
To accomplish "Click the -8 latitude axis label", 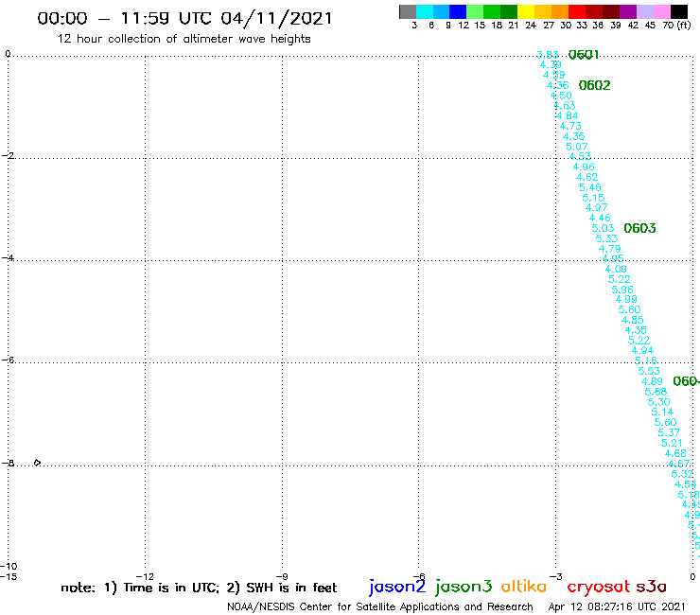I will coord(8,464).
